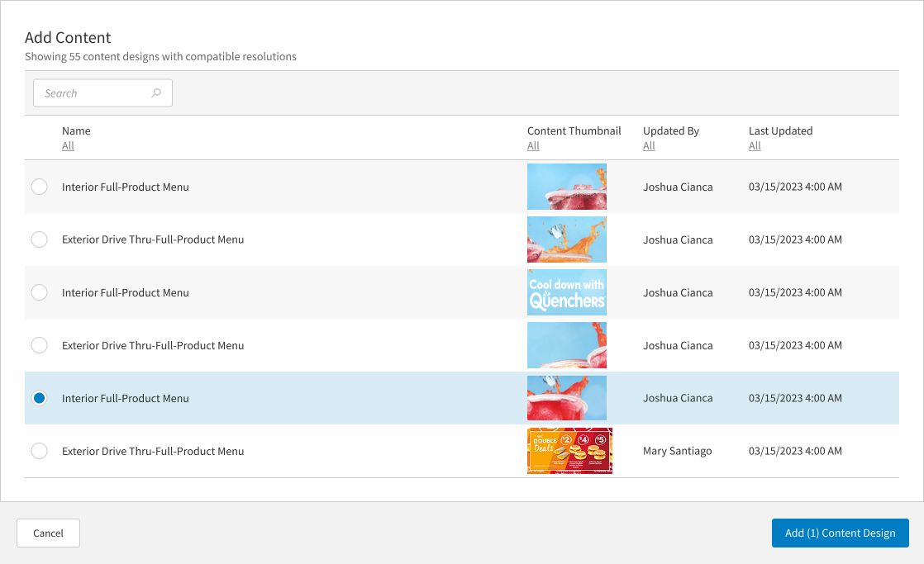Click the Mary Santiago cell
Viewport: 924px width, 564px height.
[677, 451]
